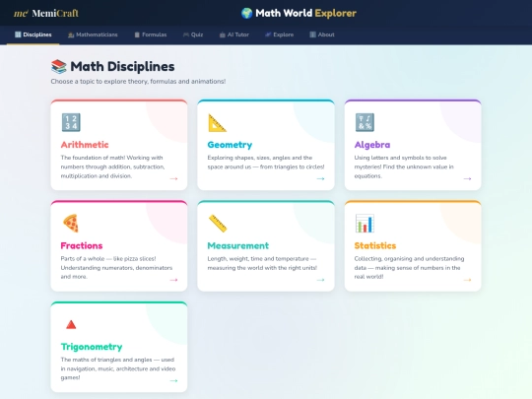Click the Math World Explorer title
Screen dimensions: 532x399
click(305, 13)
